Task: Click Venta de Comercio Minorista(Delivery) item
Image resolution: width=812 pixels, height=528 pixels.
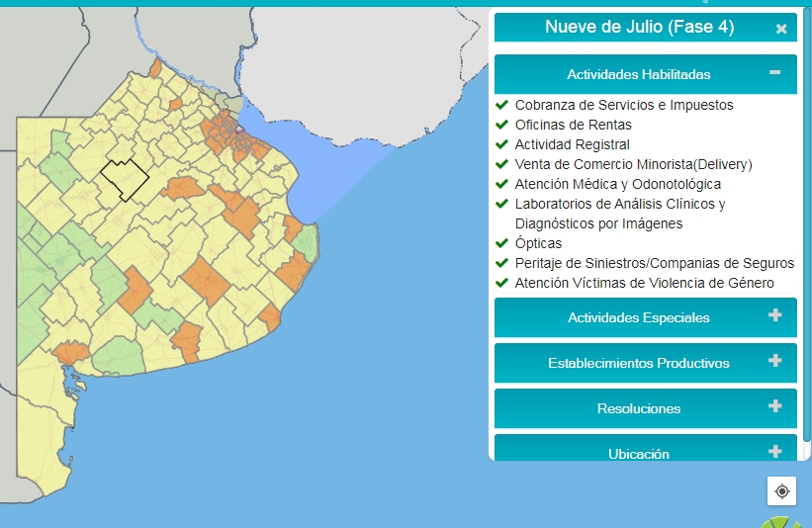Action: tap(633, 164)
